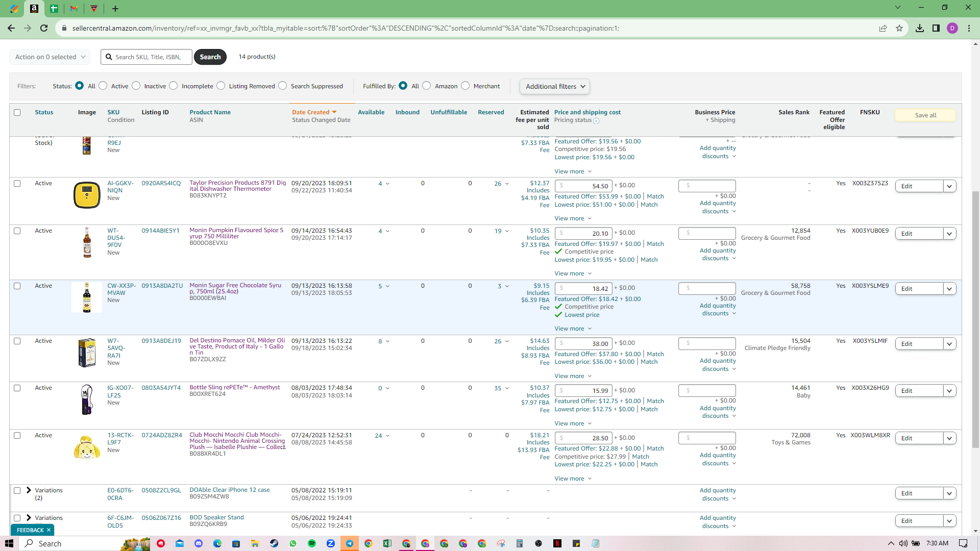Open WhatsApp from the taskbar
Image resolution: width=980 pixels, height=551 pixels.
click(x=293, y=543)
